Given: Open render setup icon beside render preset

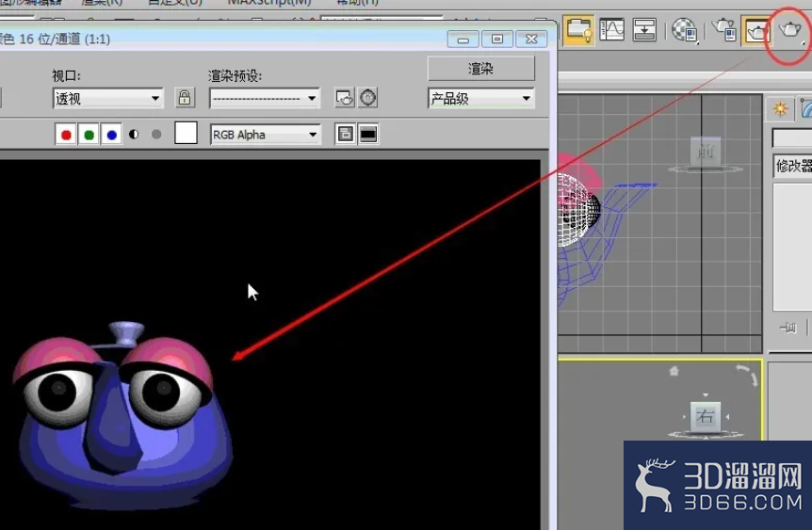Looking at the screenshot, I should pyautogui.click(x=345, y=98).
